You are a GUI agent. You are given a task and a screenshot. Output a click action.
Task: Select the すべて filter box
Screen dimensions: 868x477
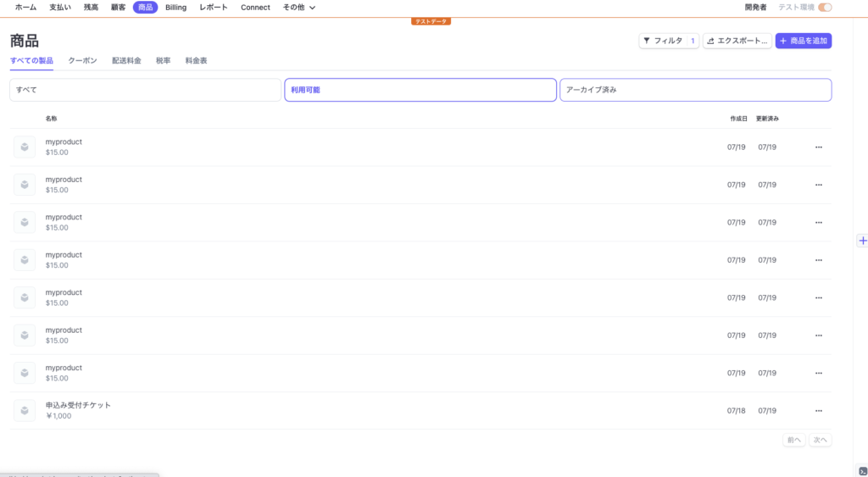click(x=145, y=90)
